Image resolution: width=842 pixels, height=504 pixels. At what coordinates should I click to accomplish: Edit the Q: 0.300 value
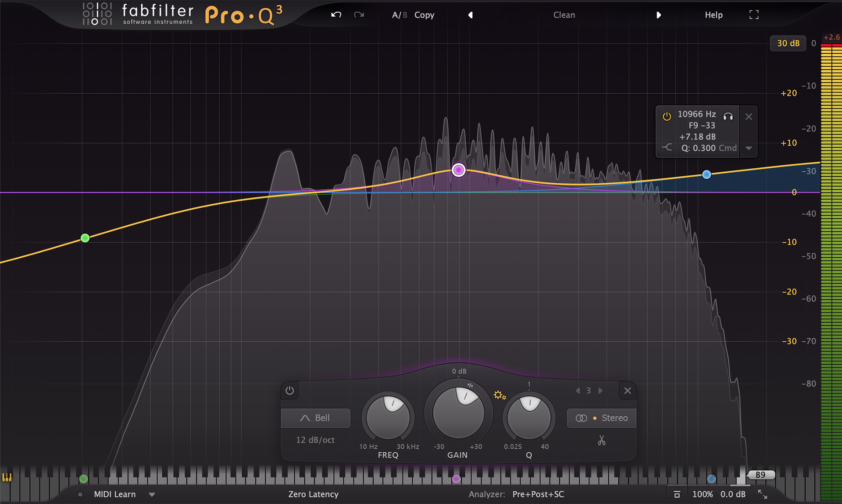pyautogui.click(x=698, y=148)
